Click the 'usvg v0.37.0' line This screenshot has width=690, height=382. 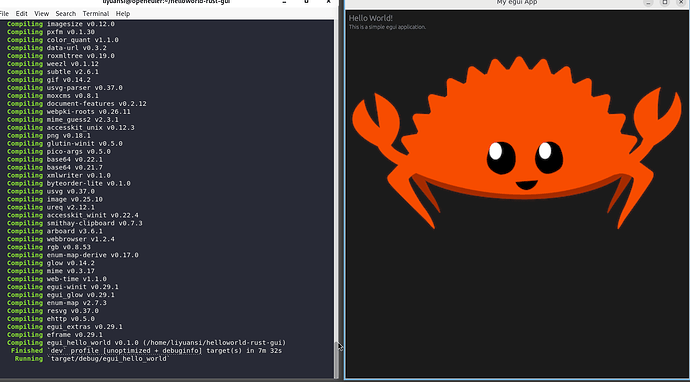point(51,191)
